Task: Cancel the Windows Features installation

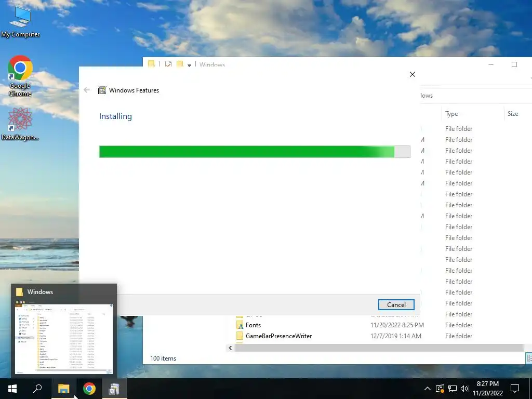Action: coord(396,304)
